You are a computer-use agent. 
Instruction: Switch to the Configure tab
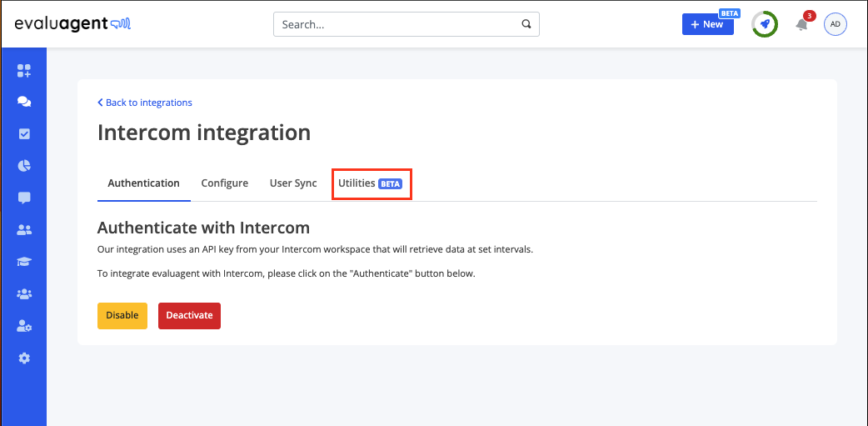pos(224,183)
